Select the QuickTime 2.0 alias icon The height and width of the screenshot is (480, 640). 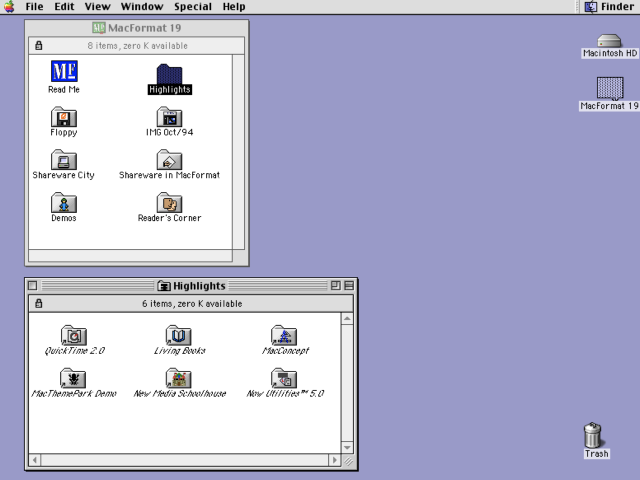74,335
